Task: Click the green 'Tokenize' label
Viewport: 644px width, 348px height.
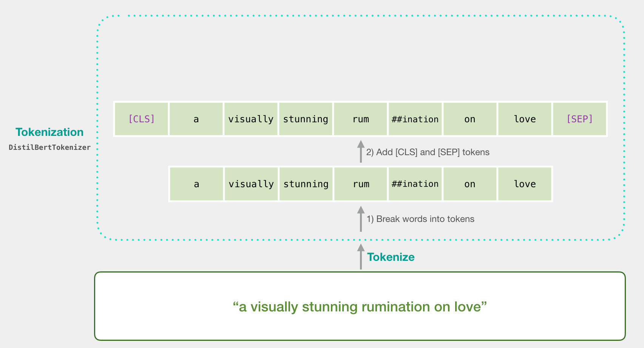Action: pos(391,257)
